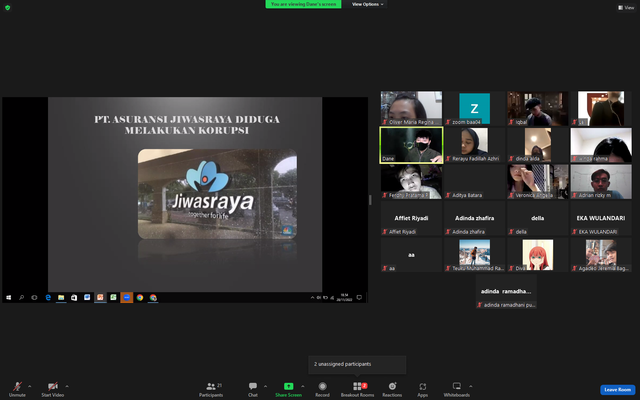
Task: Open the View Options dropdown
Action: [x=367, y=4]
